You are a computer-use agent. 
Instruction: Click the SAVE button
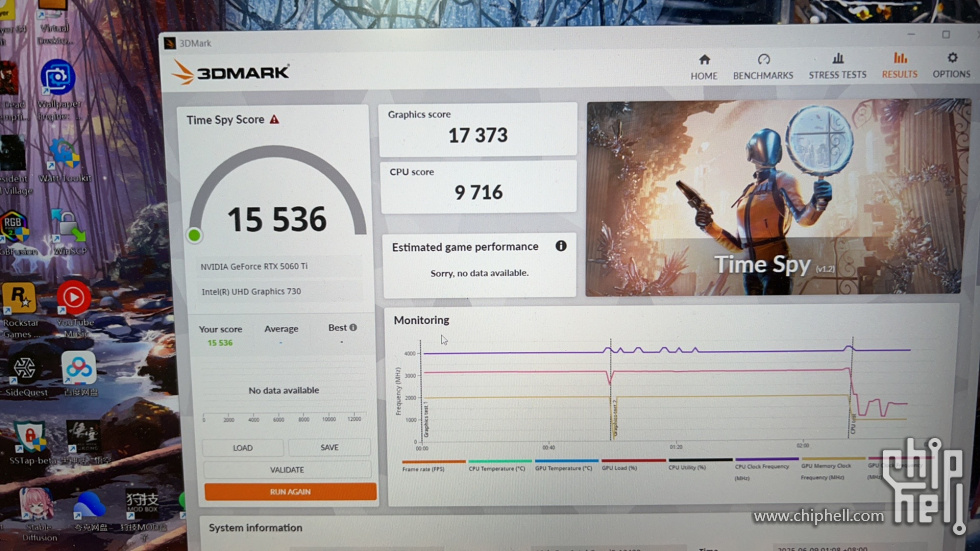pyautogui.click(x=329, y=447)
